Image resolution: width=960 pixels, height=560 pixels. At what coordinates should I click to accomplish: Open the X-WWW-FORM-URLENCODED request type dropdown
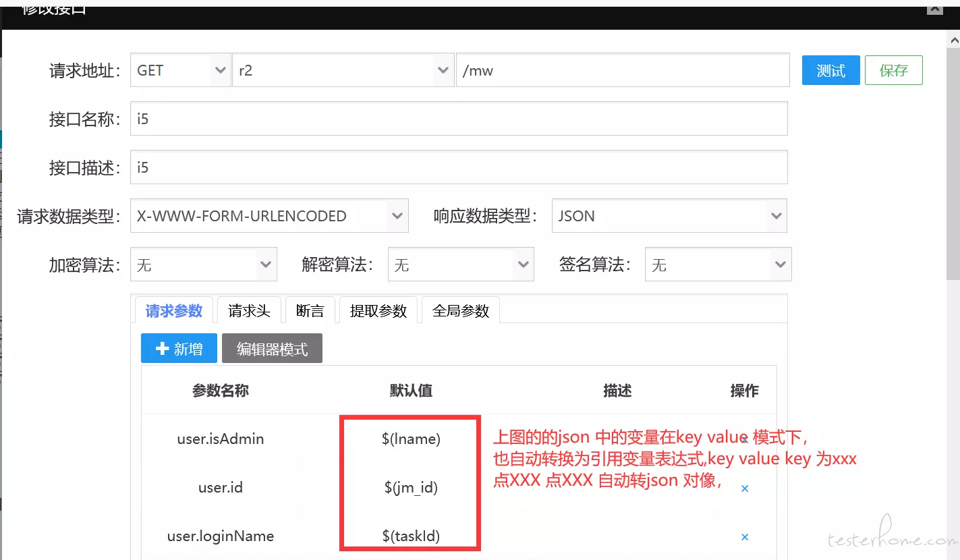[269, 216]
